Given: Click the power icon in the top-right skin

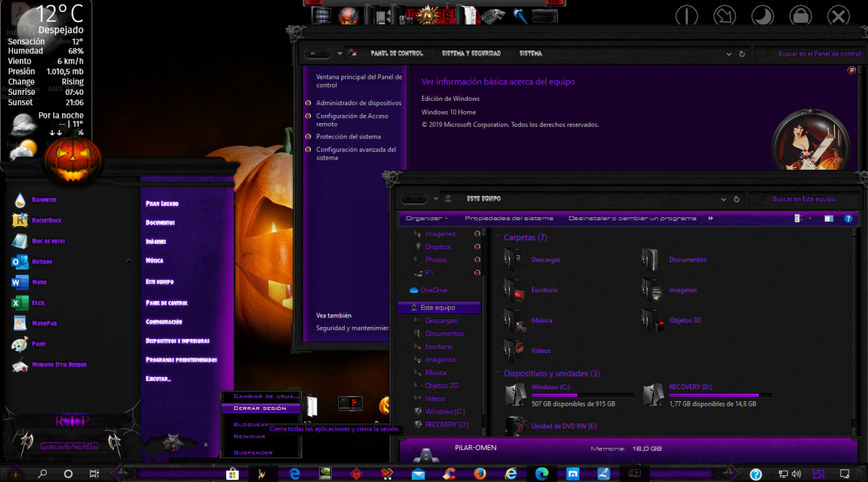Looking at the screenshot, I should pyautogui.click(x=686, y=16).
